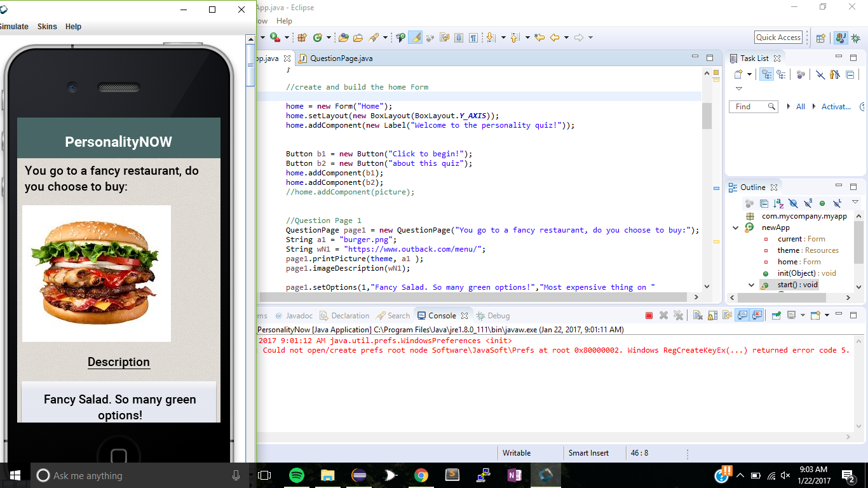The image size is (868, 488).
Task: Toggle Hide Fields in Outline toolbar
Action: (x=793, y=204)
